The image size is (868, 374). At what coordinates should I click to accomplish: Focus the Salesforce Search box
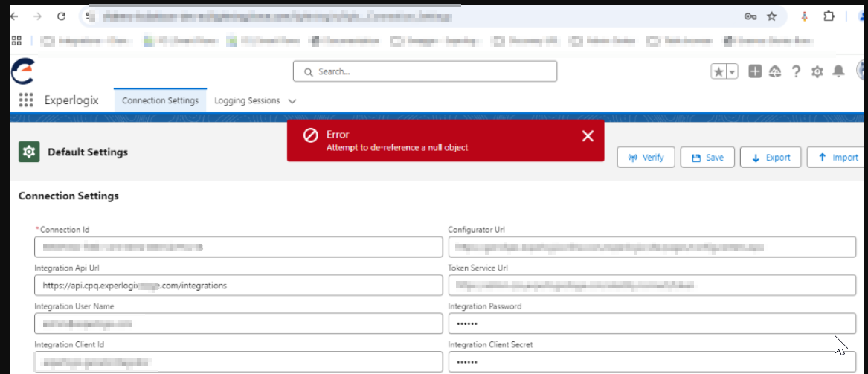click(x=425, y=71)
